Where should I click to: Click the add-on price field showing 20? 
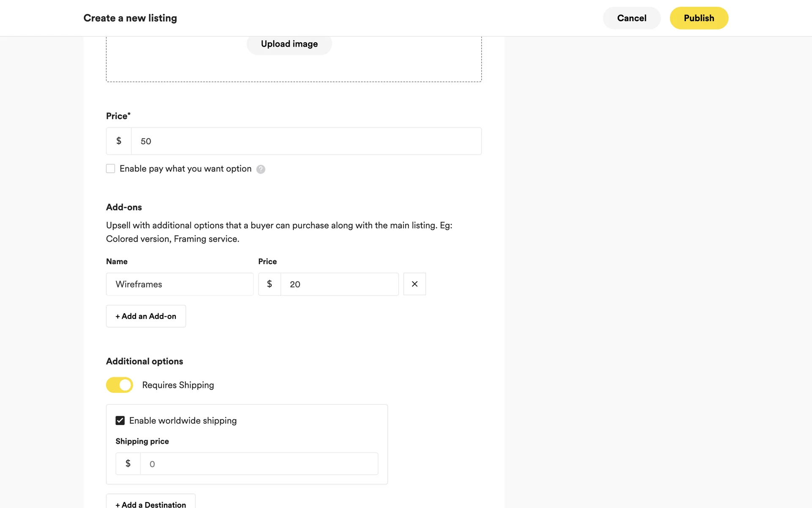[x=340, y=284]
